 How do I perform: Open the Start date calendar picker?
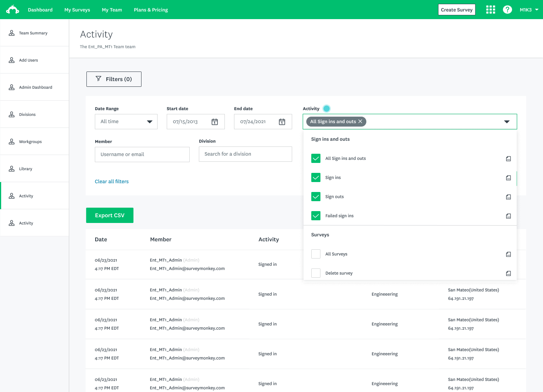(x=215, y=122)
